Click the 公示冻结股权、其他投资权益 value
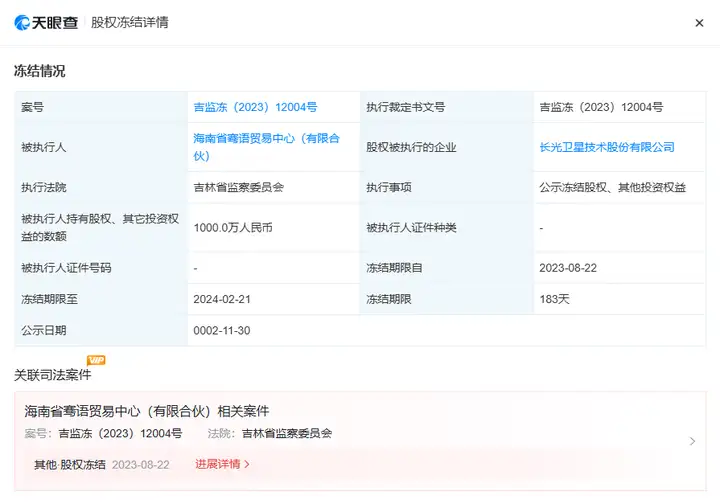720x504 pixels. (613, 187)
